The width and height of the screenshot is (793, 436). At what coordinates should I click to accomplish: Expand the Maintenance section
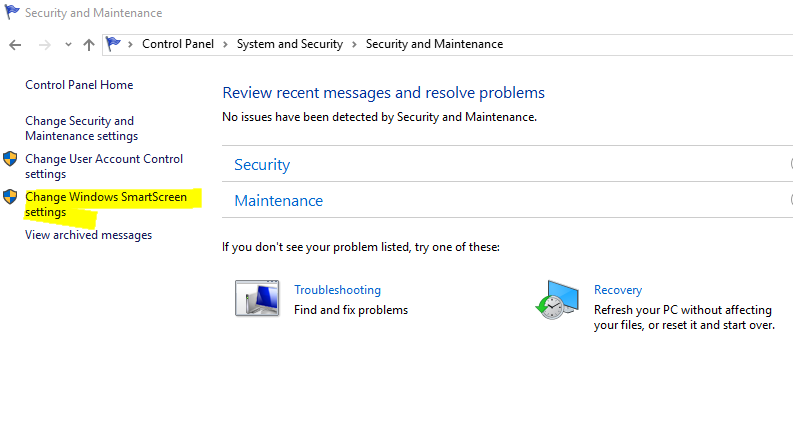(x=278, y=201)
